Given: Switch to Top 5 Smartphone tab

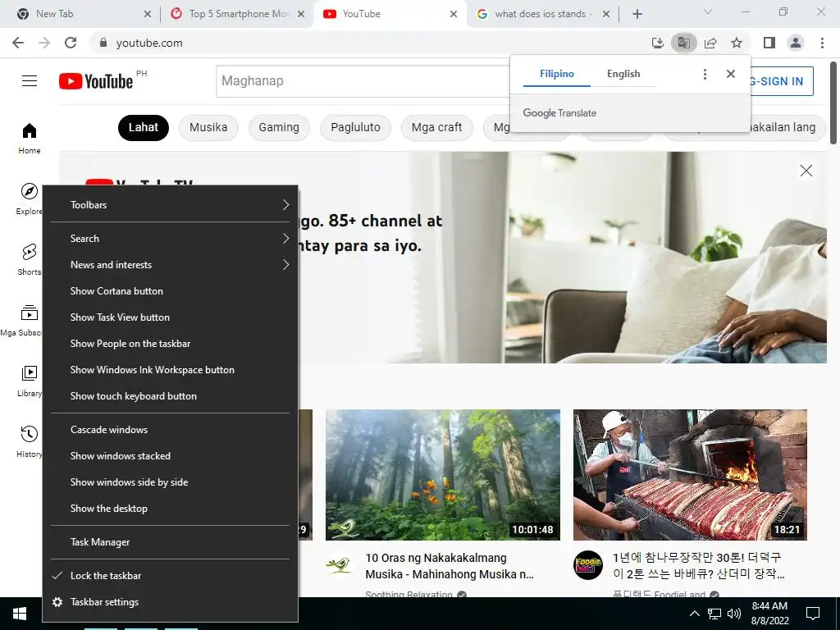Looking at the screenshot, I should (235, 14).
